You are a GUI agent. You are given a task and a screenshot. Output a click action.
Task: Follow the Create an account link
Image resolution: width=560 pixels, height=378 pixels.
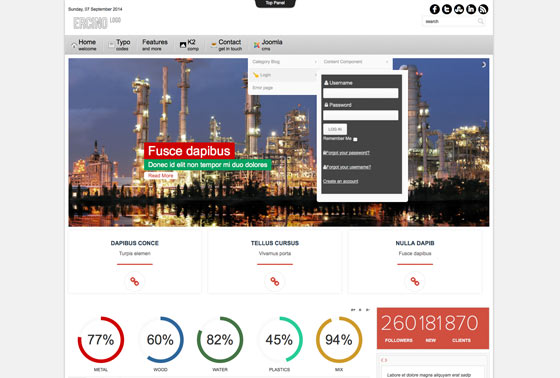pyautogui.click(x=340, y=181)
